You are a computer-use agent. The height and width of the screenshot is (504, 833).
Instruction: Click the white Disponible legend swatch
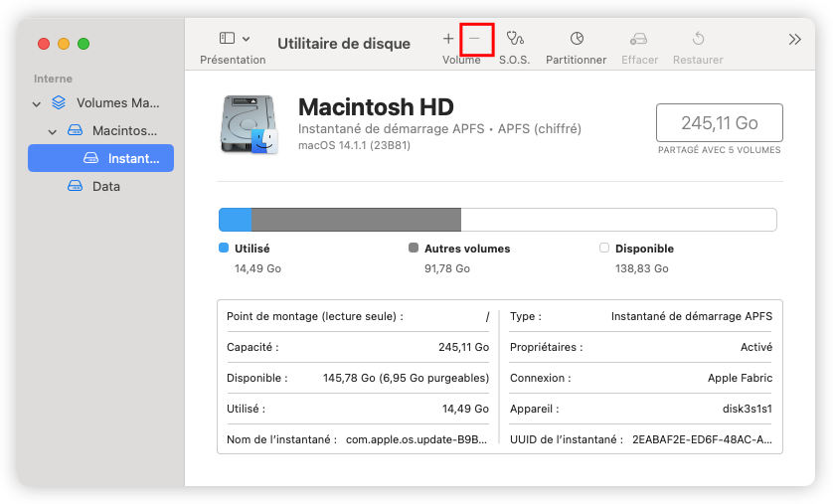604,248
